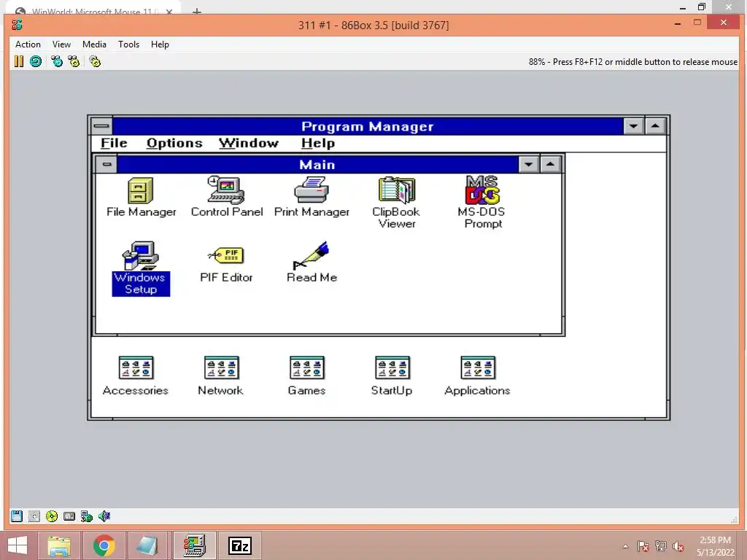Open the File Manager icon
This screenshot has height=560, width=747.
pos(141,198)
